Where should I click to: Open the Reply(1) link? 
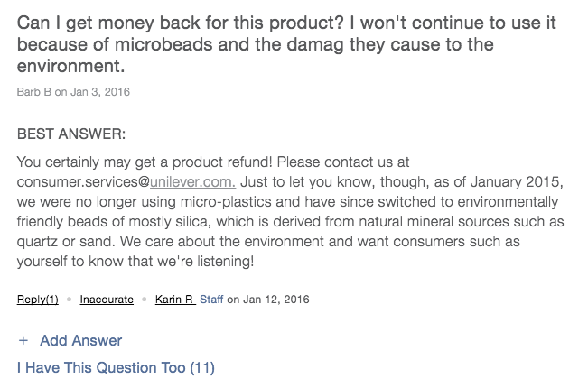click(38, 300)
